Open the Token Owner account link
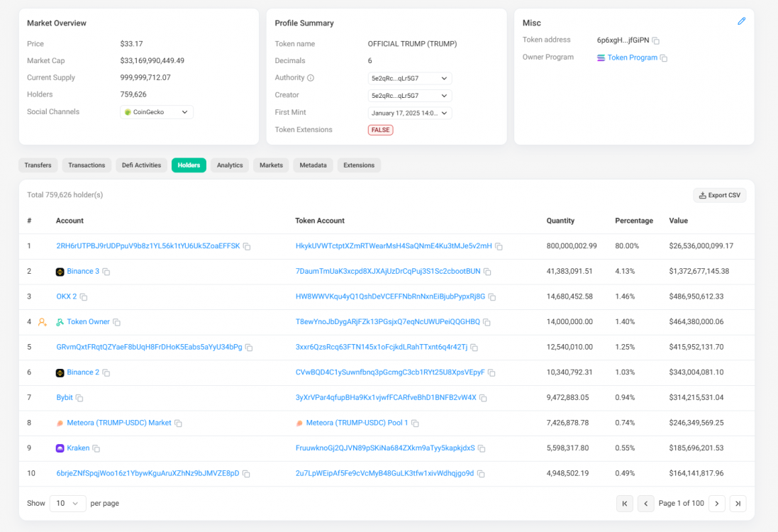 88,322
